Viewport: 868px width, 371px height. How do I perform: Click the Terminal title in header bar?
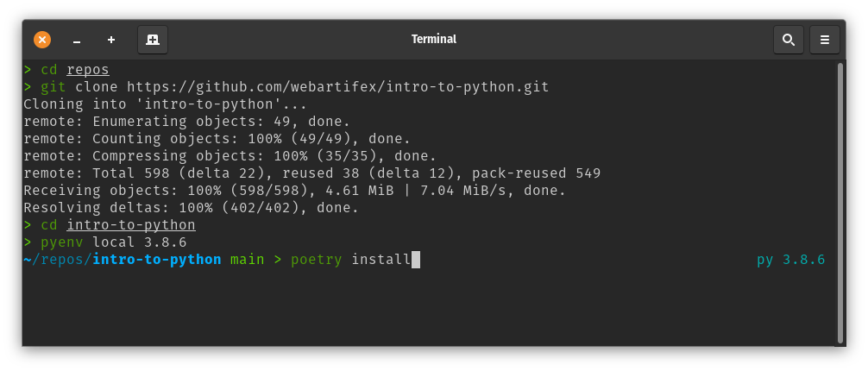[433, 40]
